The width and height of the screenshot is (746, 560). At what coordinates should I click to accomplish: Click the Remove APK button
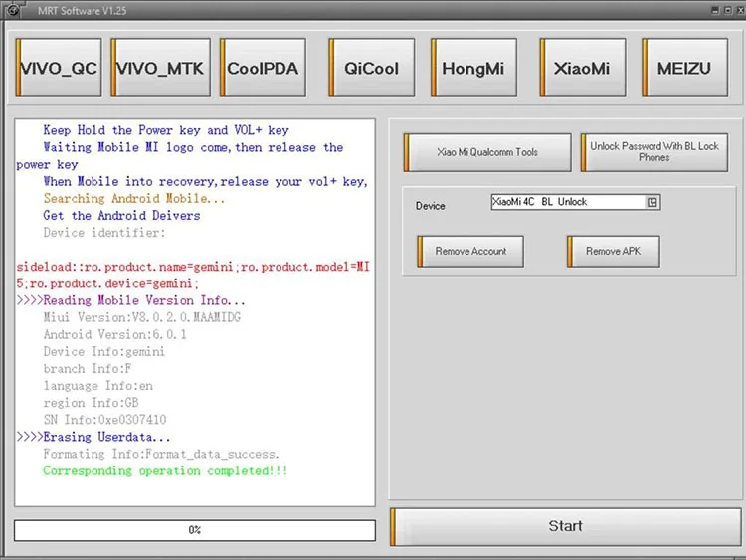pos(614,251)
